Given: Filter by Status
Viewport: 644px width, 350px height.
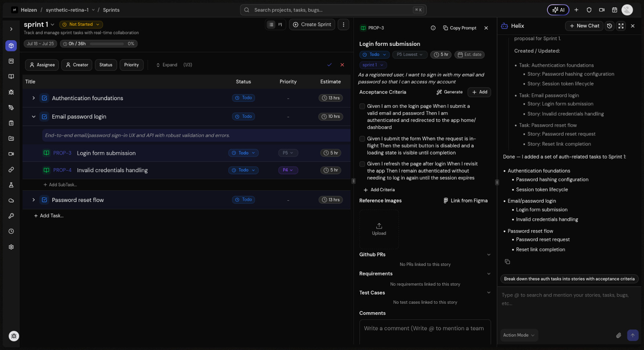Looking at the screenshot, I should (106, 65).
